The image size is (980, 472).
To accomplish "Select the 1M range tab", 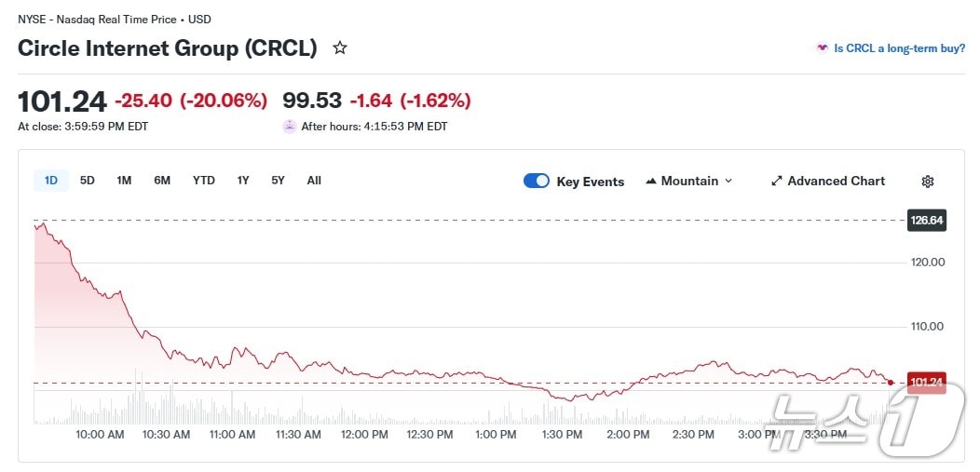I will (x=124, y=181).
